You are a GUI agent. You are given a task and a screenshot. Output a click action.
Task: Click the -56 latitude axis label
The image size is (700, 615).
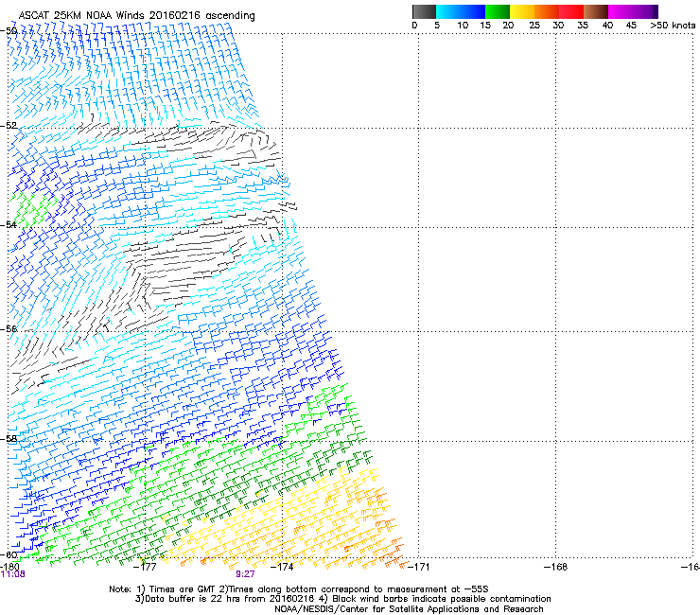point(9,328)
